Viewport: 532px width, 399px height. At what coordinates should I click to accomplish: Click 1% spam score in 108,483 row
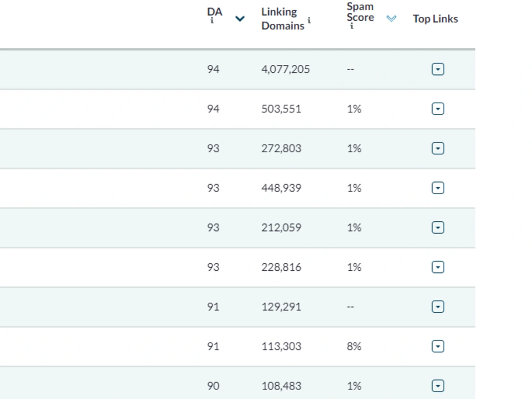coord(354,386)
